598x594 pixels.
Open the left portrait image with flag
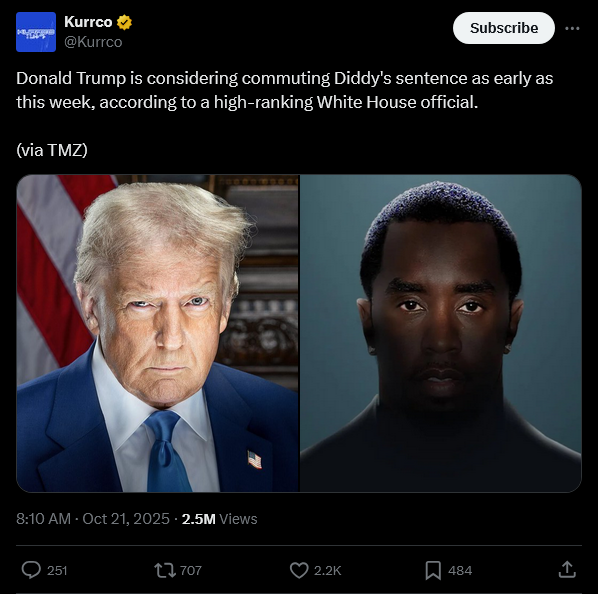coord(158,333)
